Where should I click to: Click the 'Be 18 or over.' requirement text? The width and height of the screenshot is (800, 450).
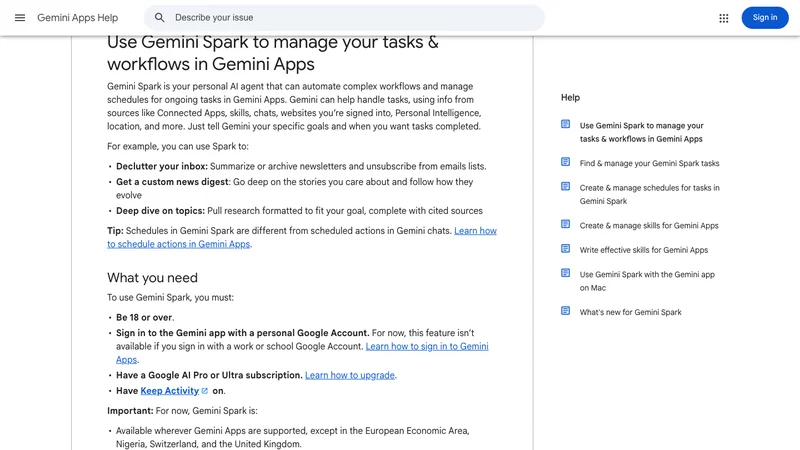145,317
